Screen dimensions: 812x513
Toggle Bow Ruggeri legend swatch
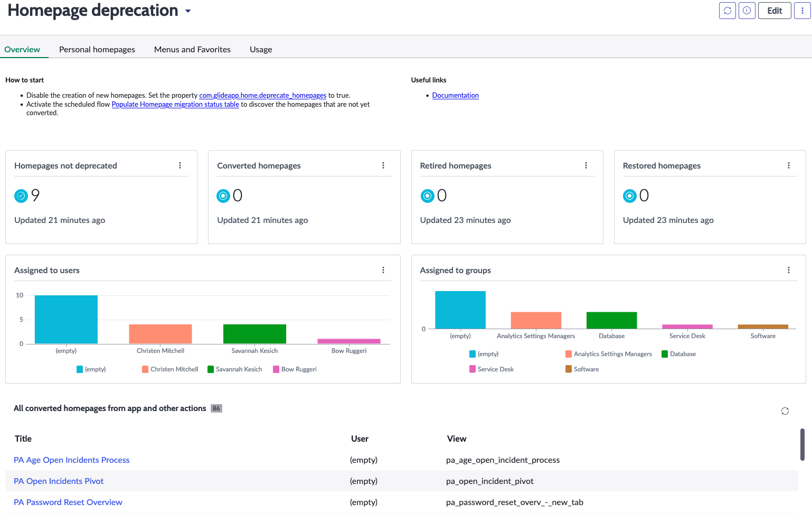(x=276, y=369)
